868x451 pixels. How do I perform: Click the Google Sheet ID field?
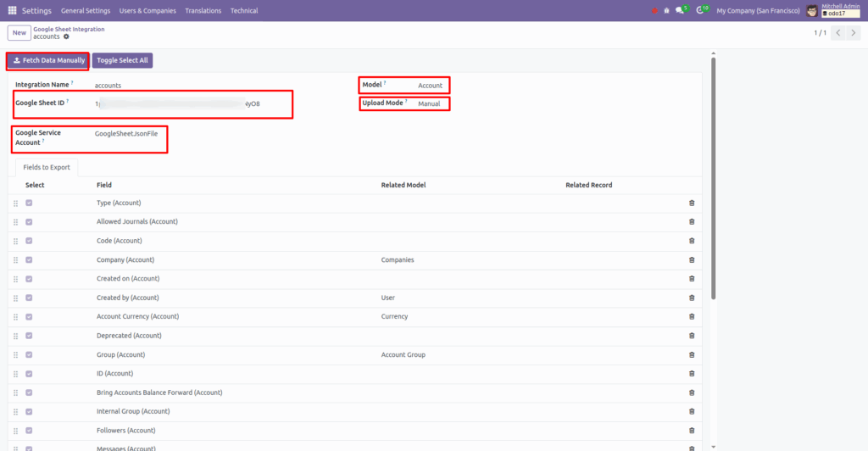pyautogui.click(x=177, y=103)
